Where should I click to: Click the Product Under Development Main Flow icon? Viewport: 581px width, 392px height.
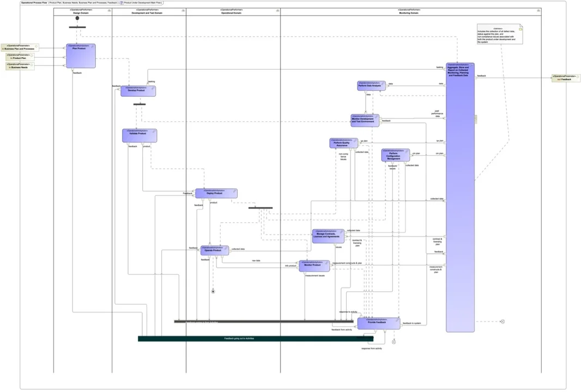[122, 3]
